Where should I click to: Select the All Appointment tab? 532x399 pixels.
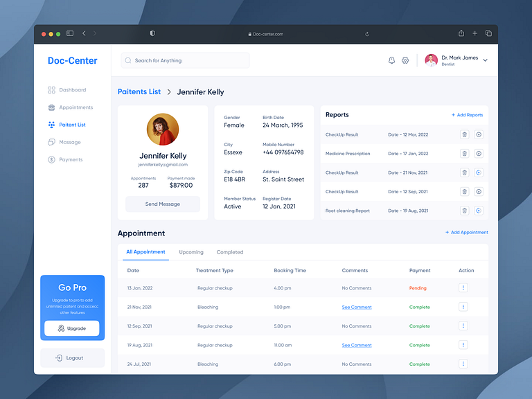(146, 252)
